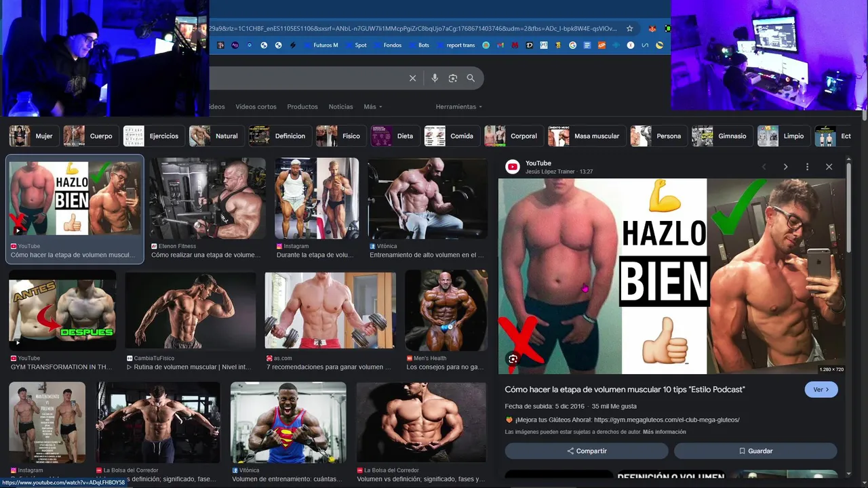Filter images by the Corporal chip
This screenshot has height=488, width=868.
coord(513,136)
